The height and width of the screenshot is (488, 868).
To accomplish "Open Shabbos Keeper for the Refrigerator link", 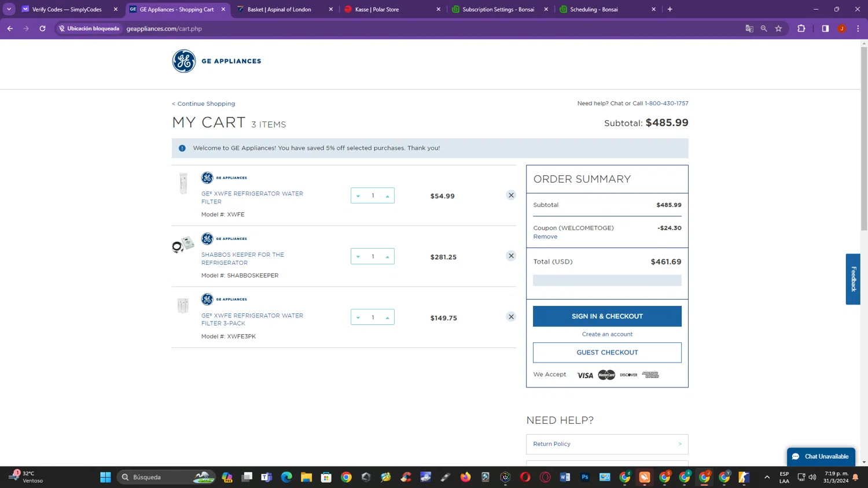I will pos(242,258).
